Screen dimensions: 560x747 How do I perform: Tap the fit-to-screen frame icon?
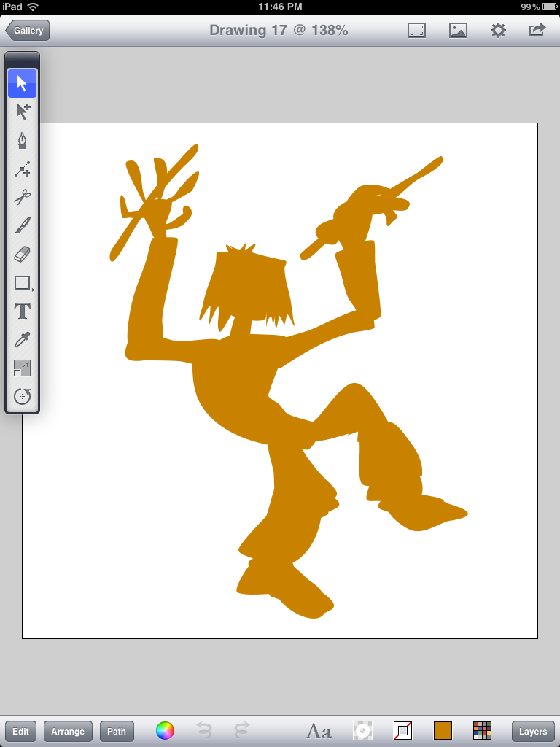click(x=416, y=31)
